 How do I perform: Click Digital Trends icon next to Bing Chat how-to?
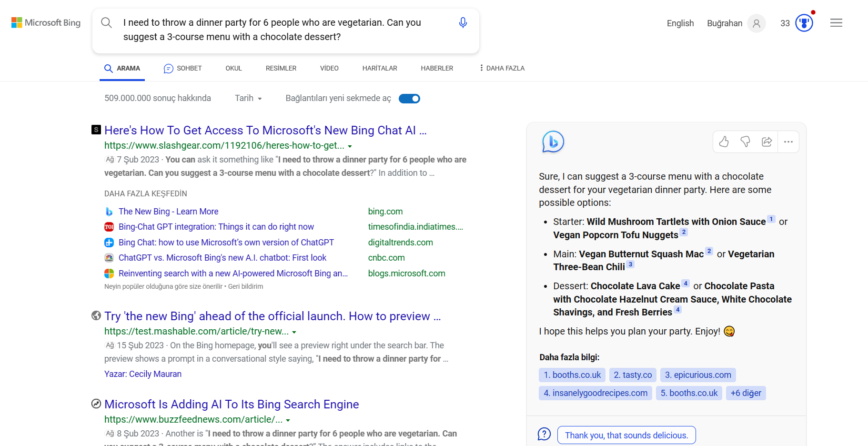[109, 243]
